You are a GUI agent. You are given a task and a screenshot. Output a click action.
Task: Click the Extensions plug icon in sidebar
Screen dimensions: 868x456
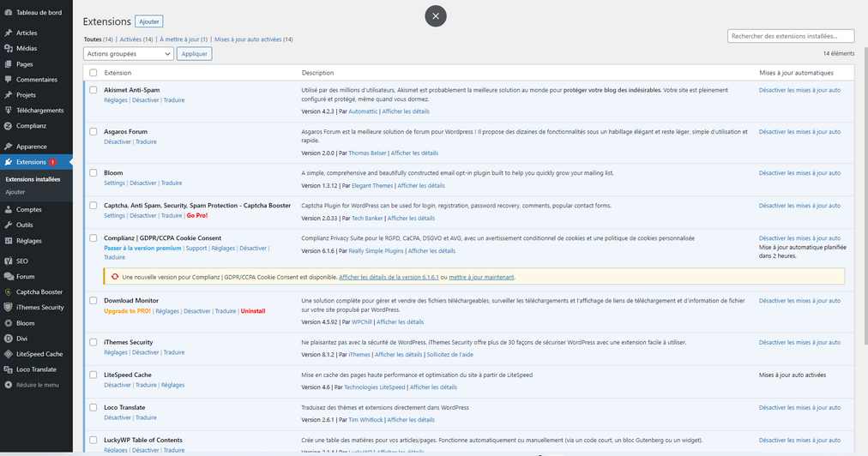(x=9, y=162)
